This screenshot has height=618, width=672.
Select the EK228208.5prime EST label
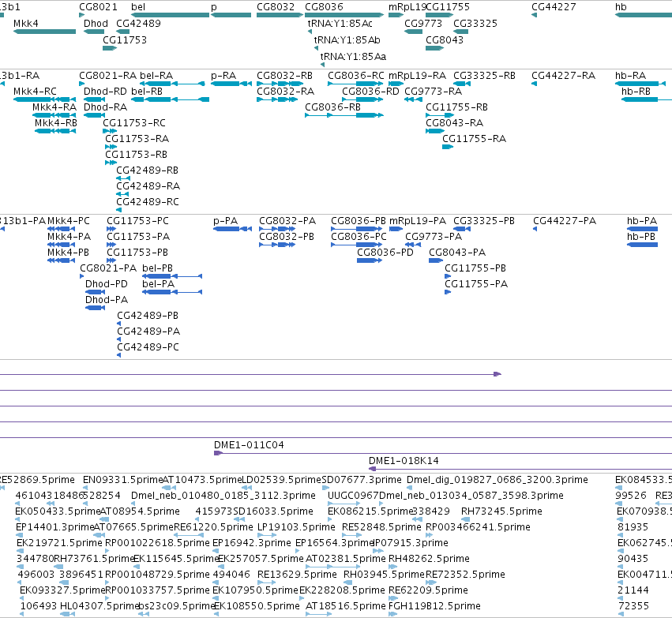click(342, 590)
